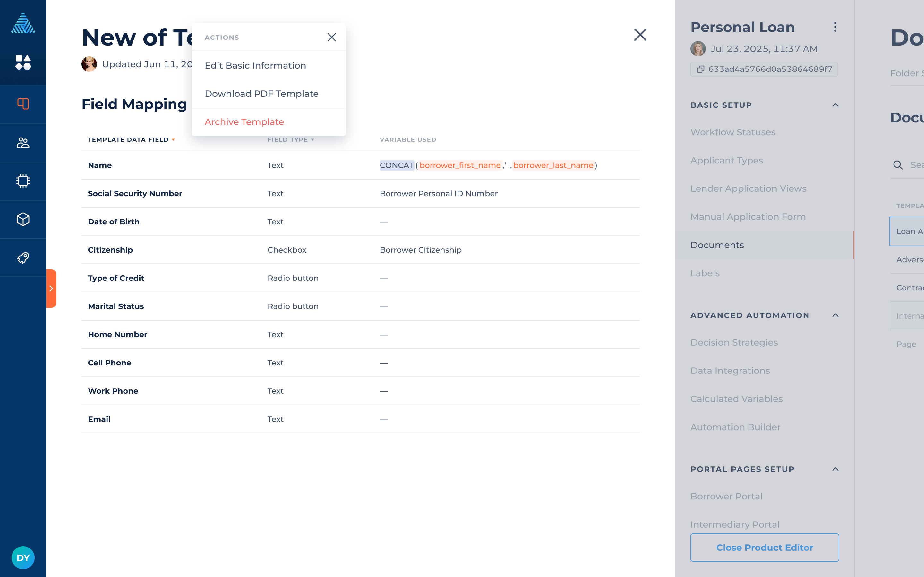Screen dimensions: 924x577
Task: Click the chip/processor sidebar icon
Action: [x=23, y=181]
